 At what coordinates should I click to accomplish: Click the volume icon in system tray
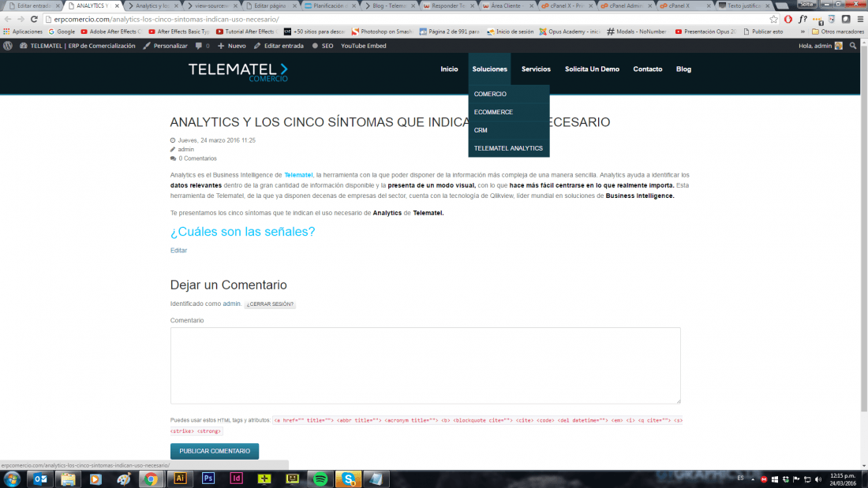819,479
